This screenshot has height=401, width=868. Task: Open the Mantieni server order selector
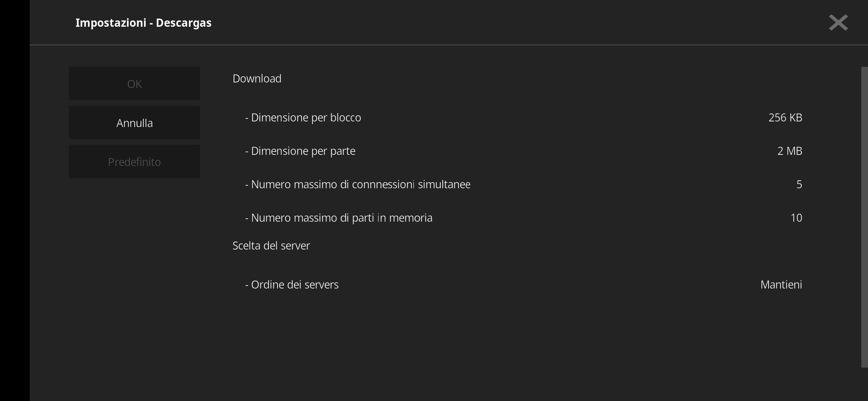pyautogui.click(x=781, y=284)
